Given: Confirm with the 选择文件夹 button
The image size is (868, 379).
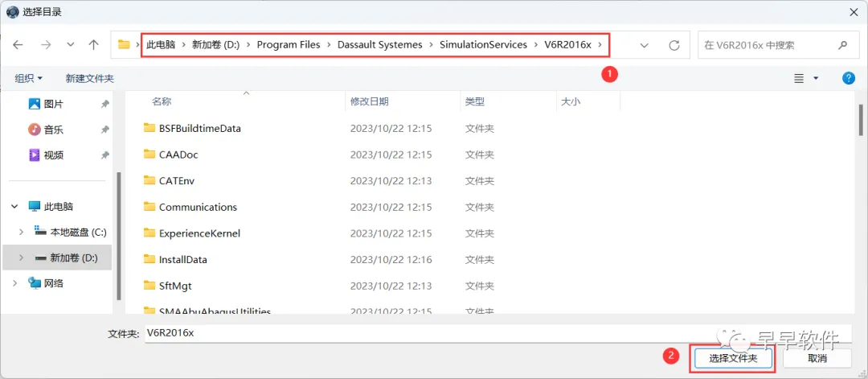Looking at the screenshot, I should pyautogui.click(x=732, y=359).
